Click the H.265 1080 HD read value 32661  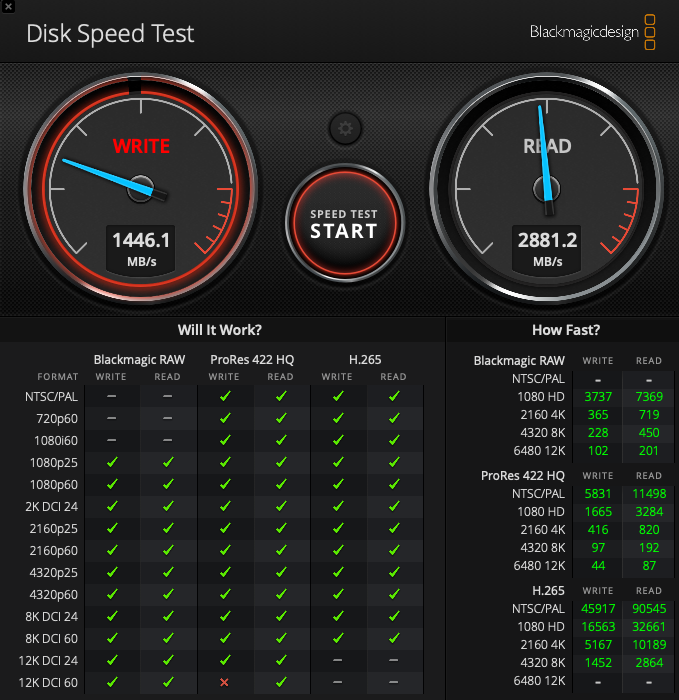(x=649, y=627)
